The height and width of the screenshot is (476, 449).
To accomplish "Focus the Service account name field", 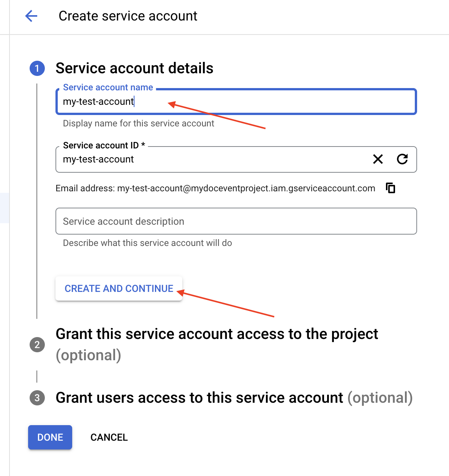I will [x=236, y=102].
